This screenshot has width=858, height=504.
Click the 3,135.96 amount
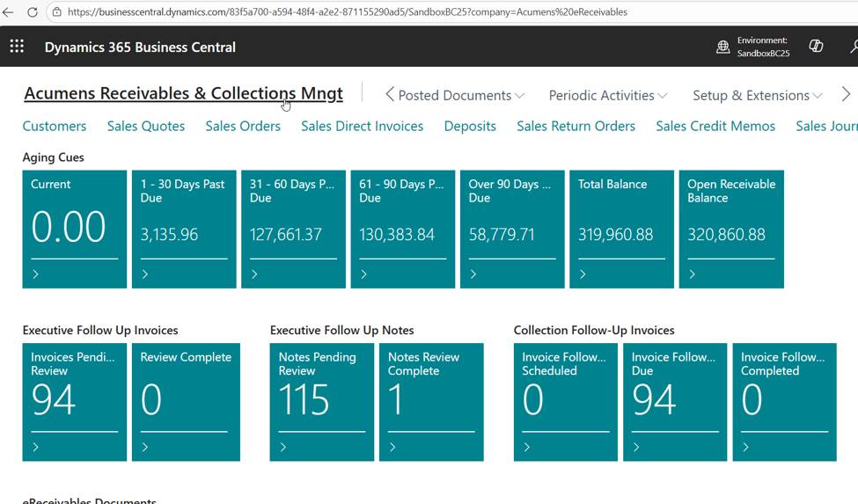click(x=169, y=235)
